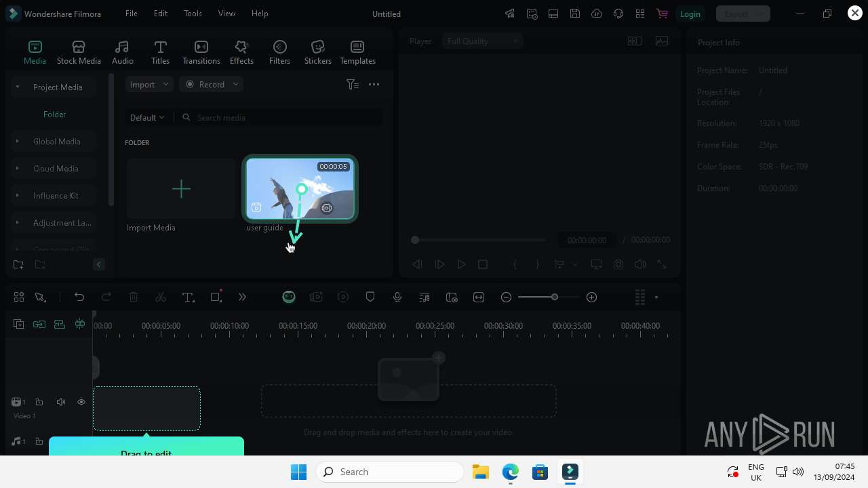
Task: Open the Help menu
Action: point(260,14)
